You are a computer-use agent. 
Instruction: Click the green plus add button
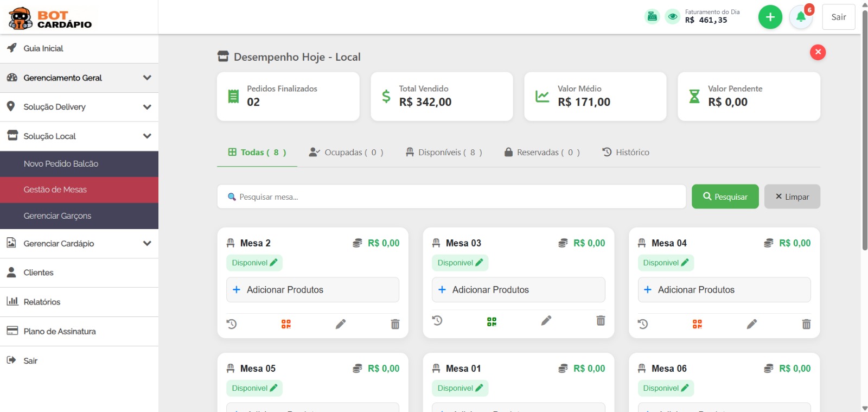770,17
